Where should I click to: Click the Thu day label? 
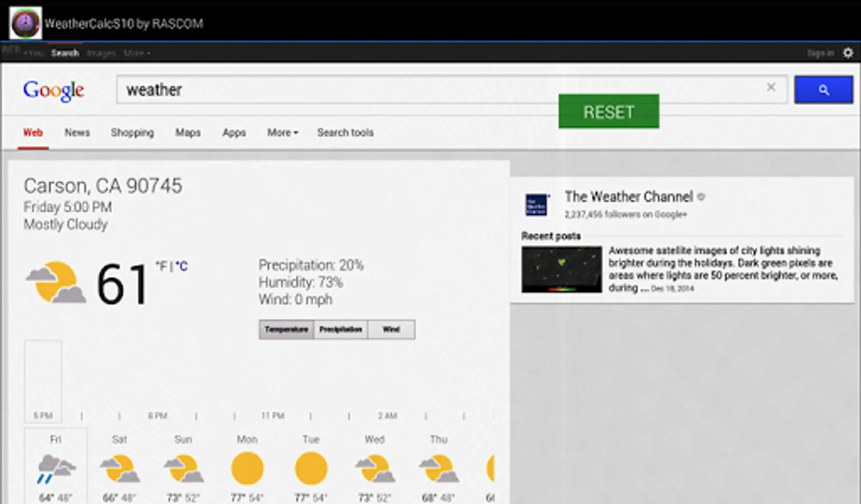439,440
